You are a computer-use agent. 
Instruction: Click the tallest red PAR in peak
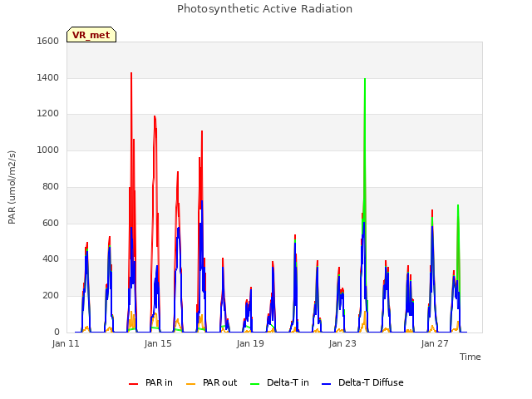pos(131,74)
